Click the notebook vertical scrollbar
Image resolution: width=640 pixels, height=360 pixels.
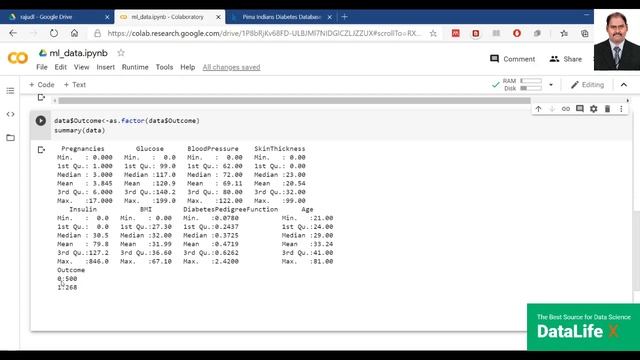pos(636,250)
